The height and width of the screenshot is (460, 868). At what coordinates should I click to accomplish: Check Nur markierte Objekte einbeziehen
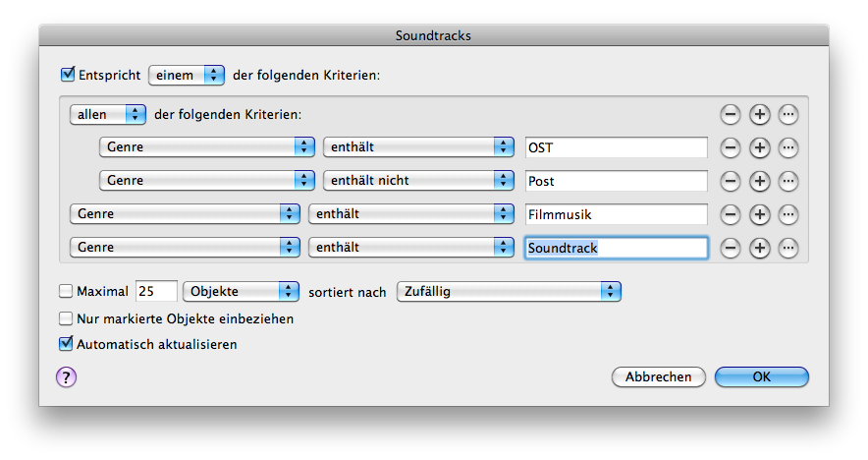point(67,318)
